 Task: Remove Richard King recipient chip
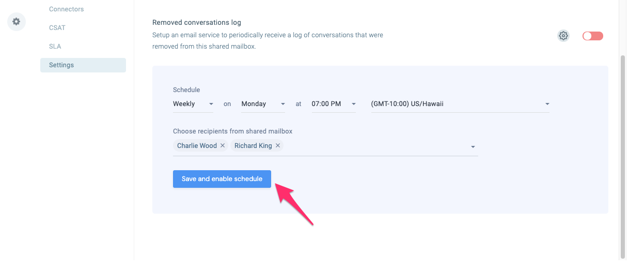coord(278,146)
